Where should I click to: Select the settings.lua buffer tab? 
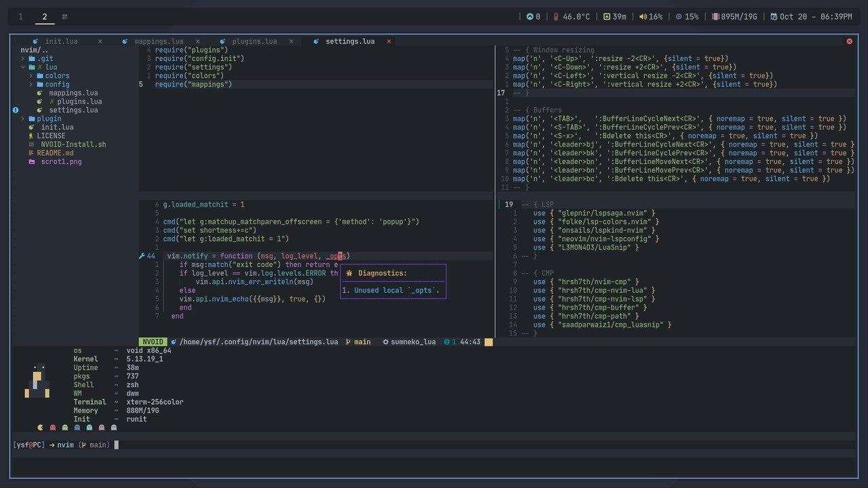(x=350, y=41)
